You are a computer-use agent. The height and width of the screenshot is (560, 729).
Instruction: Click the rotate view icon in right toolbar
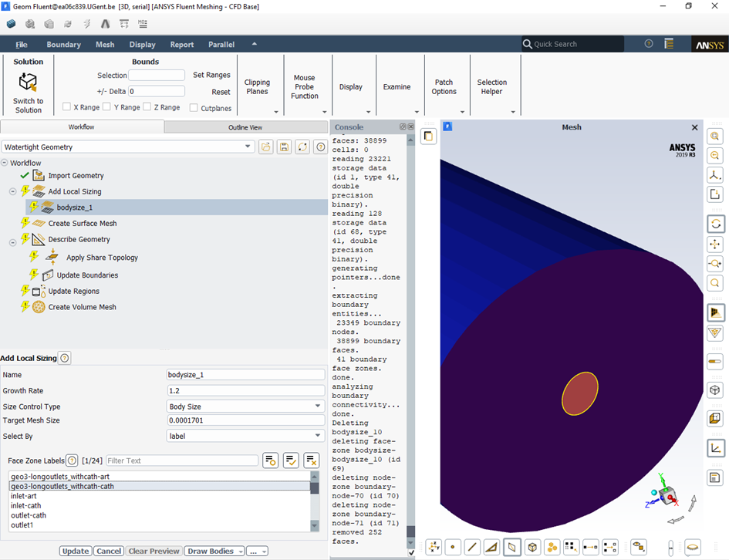pyautogui.click(x=714, y=224)
